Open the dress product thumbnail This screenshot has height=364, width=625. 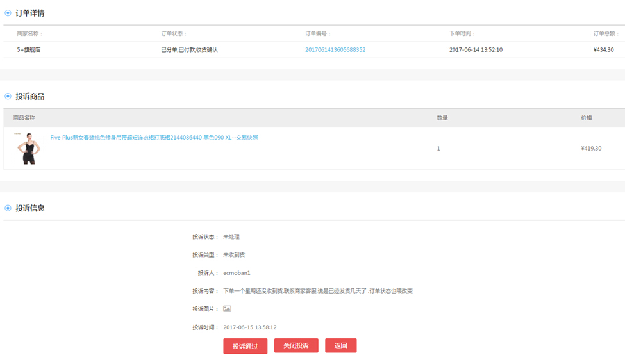pyautogui.click(x=28, y=148)
